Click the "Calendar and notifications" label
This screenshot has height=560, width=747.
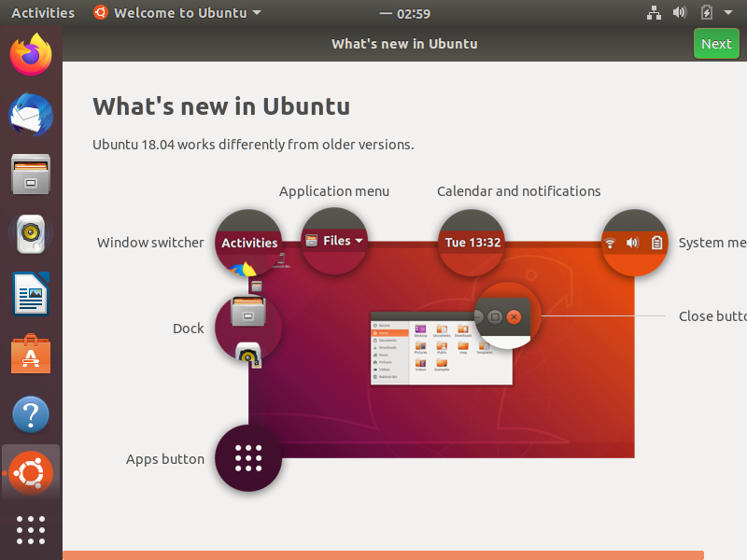click(519, 191)
